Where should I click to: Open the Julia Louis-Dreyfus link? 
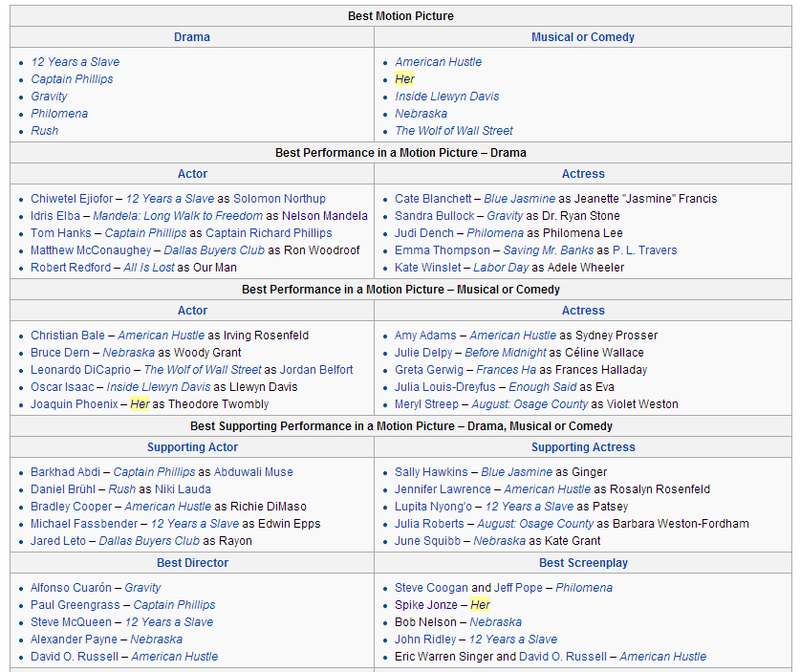pos(444,387)
